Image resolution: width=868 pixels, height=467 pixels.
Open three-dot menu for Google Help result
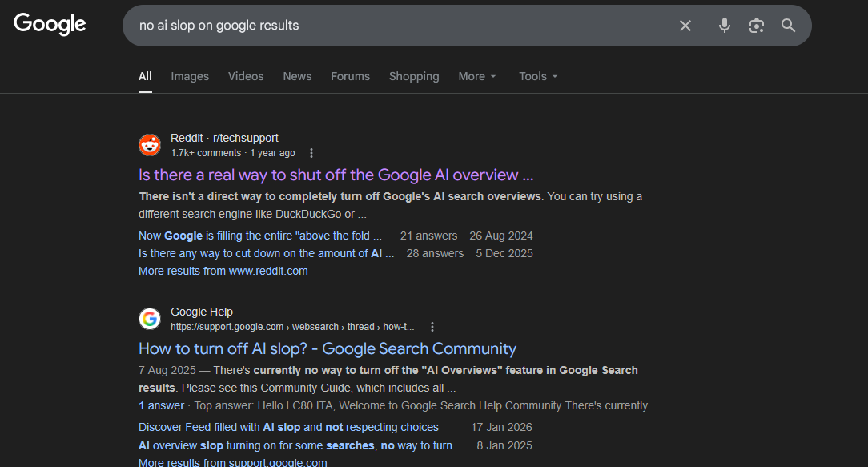point(432,327)
